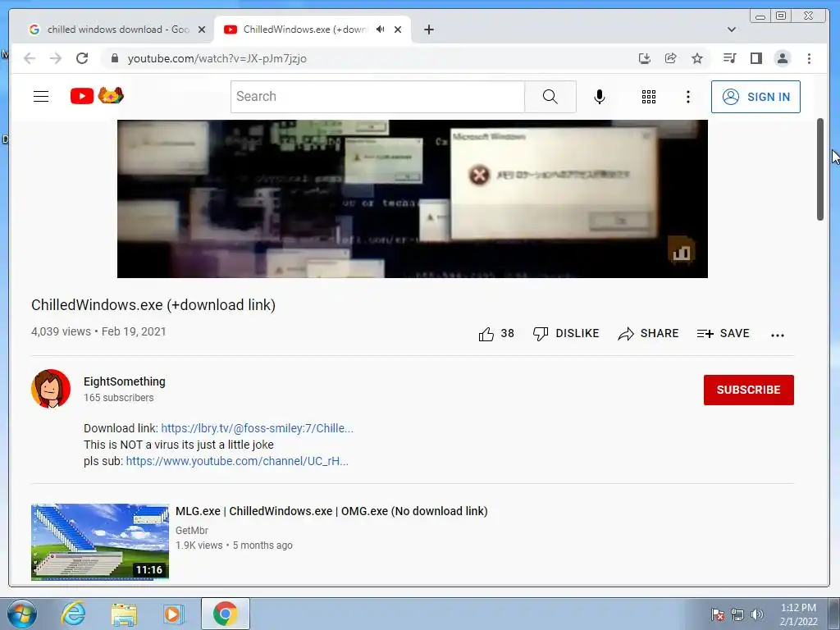
Task: Click the '4,039 views' text
Action: [x=61, y=331]
